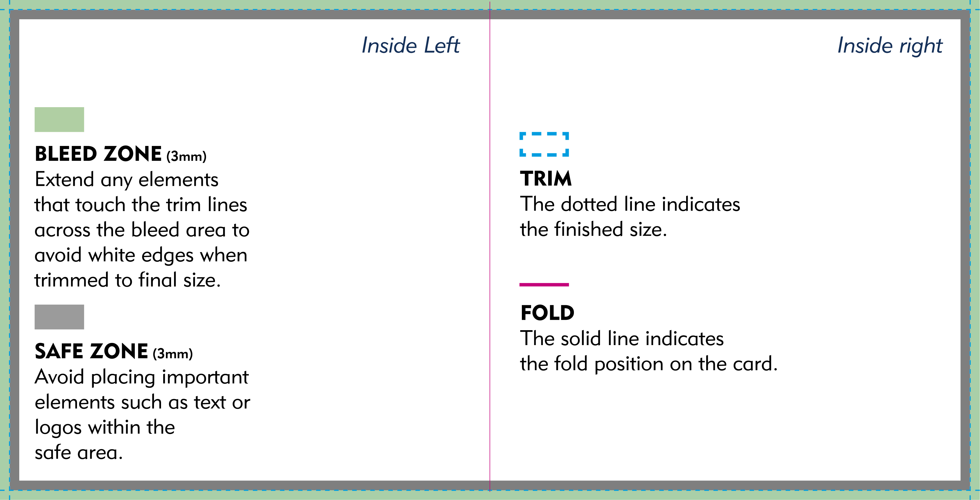Click 'the finished size.' text
The height and width of the screenshot is (500, 980).
593,229
